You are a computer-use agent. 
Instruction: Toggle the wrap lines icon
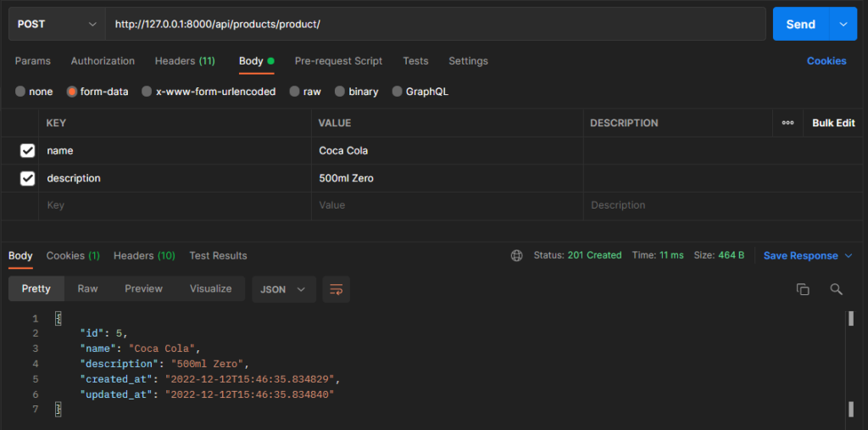coord(336,289)
